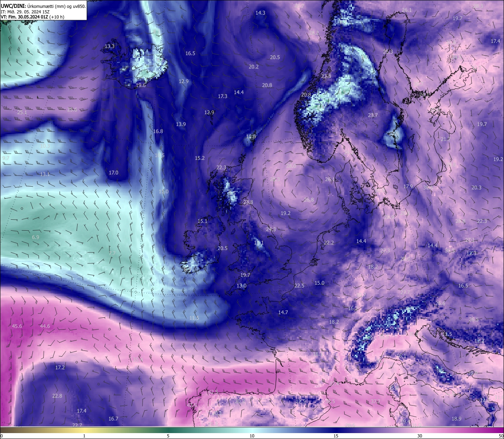Click the 13.9 value on the map
This screenshot has width=504, height=439.
click(181, 124)
